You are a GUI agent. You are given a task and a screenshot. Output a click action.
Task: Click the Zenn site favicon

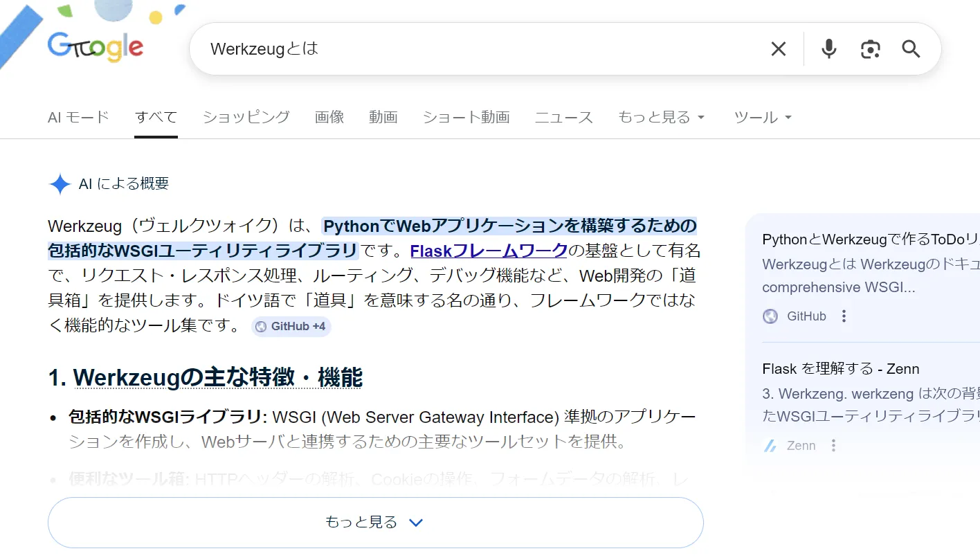pyautogui.click(x=770, y=446)
